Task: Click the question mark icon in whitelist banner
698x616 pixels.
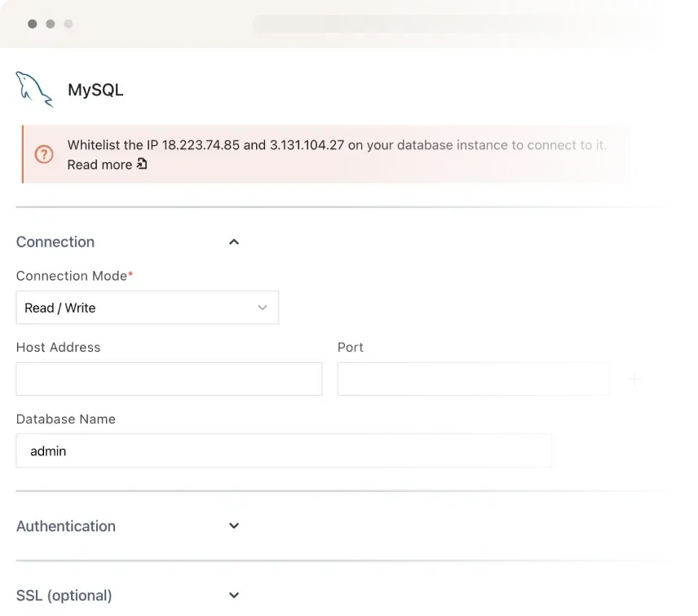Action: point(44,154)
